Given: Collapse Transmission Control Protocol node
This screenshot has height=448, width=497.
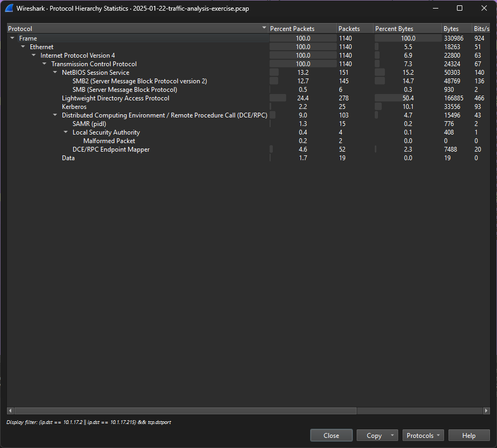Looking at the screenshot, I should coord(44,64).
